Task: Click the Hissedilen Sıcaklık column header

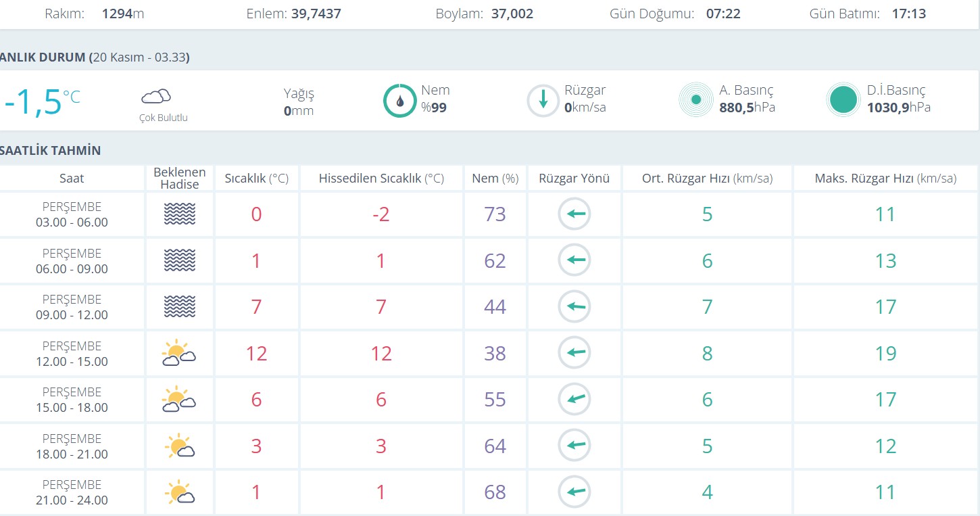Action: pos(381,179)
